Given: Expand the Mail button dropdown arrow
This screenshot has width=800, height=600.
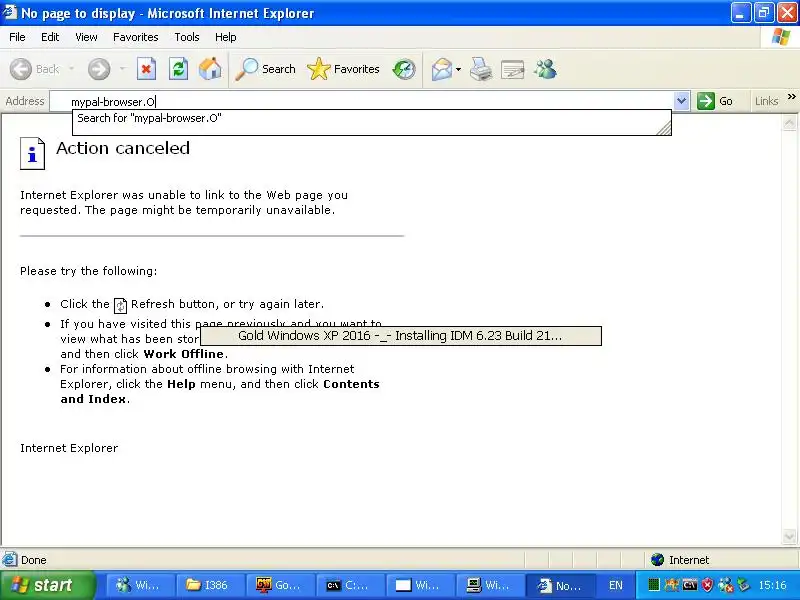Looking at the screenshot, I should 458,69.
